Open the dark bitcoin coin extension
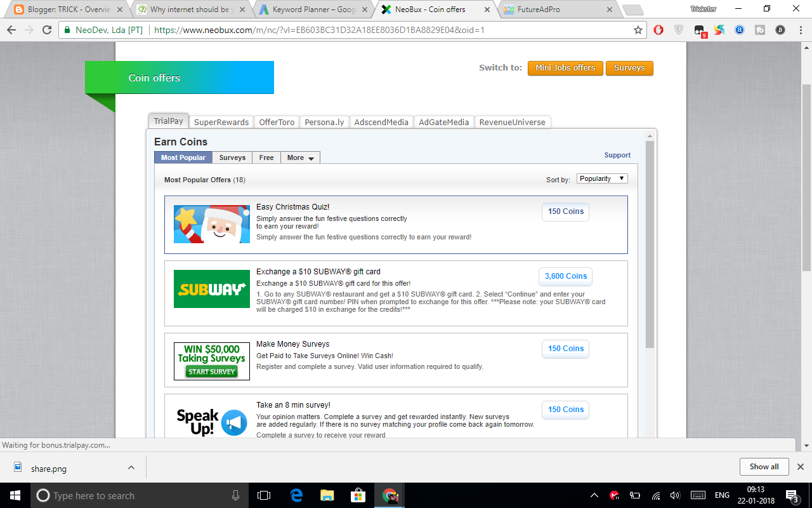The height and width of the screenshot is (508, 812). coord(780,30)
